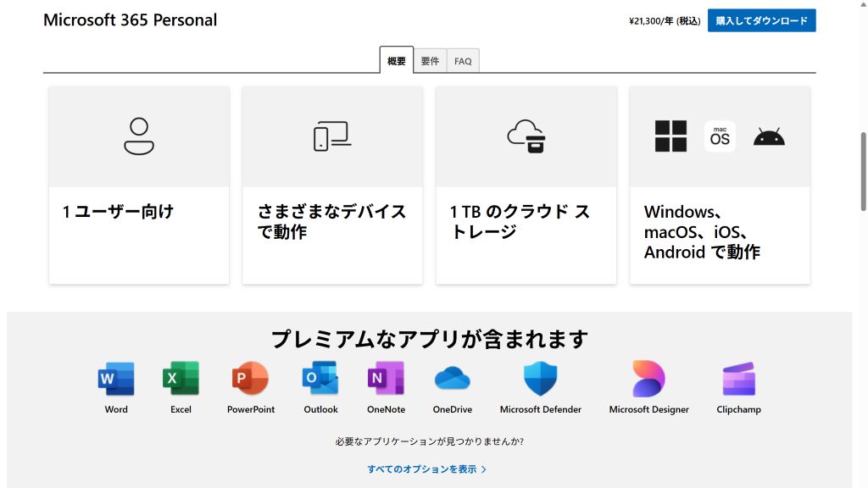Screen dimensions: 868x488
Task: Click the macOS logo icon
Action: tap(720, 136)
